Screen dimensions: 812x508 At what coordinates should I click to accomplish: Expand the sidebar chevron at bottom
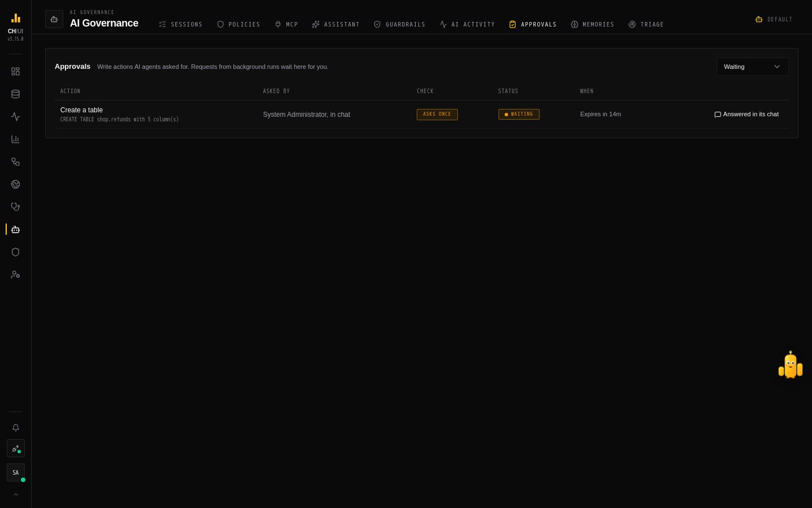16,494
